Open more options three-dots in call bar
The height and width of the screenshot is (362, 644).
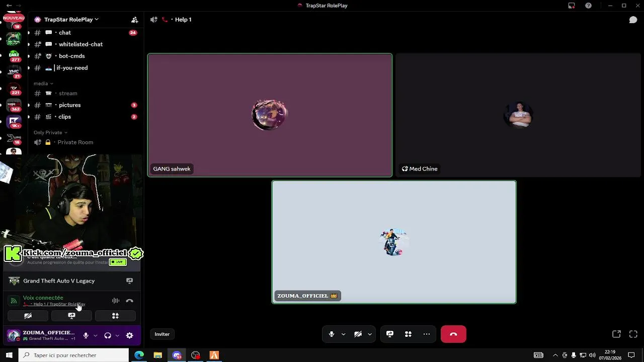(x=427, y=334)
